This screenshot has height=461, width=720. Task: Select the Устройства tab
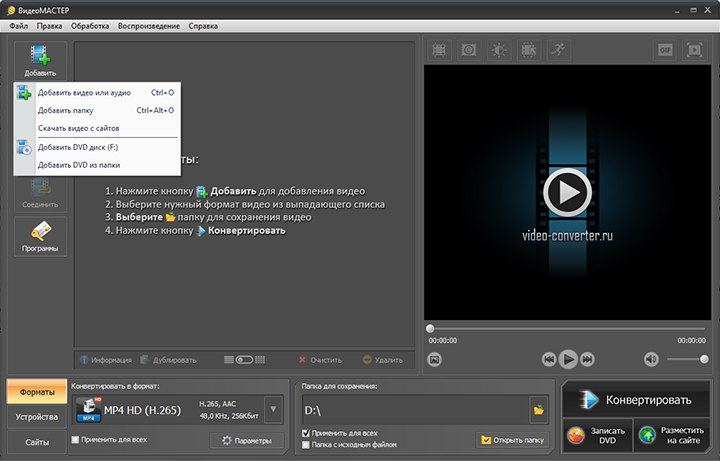coord(37,417)
